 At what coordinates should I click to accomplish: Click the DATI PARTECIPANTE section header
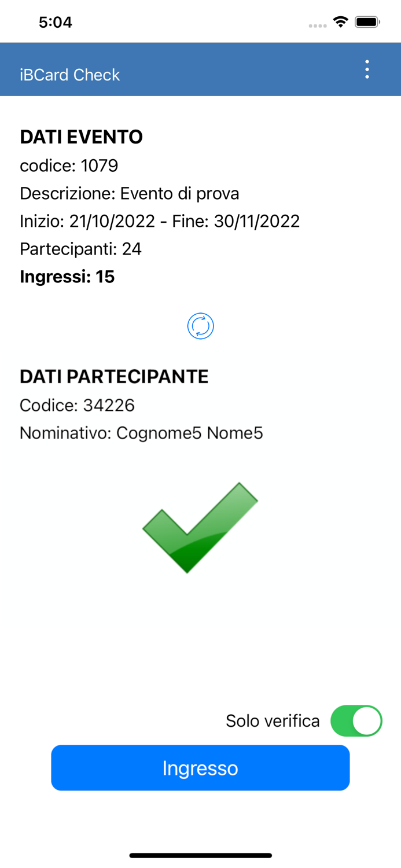tap(114, 376)
